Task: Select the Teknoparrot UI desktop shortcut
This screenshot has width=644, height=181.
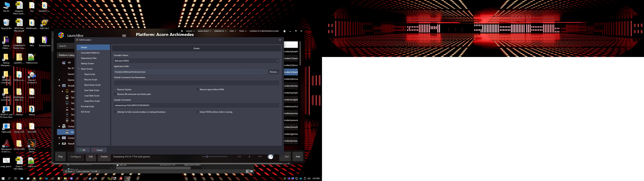Action: click(x=6, y=146)
